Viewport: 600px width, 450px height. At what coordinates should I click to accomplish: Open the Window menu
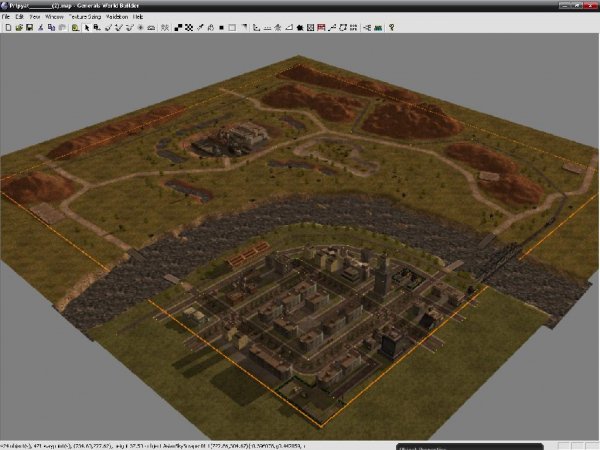point(54,17)
